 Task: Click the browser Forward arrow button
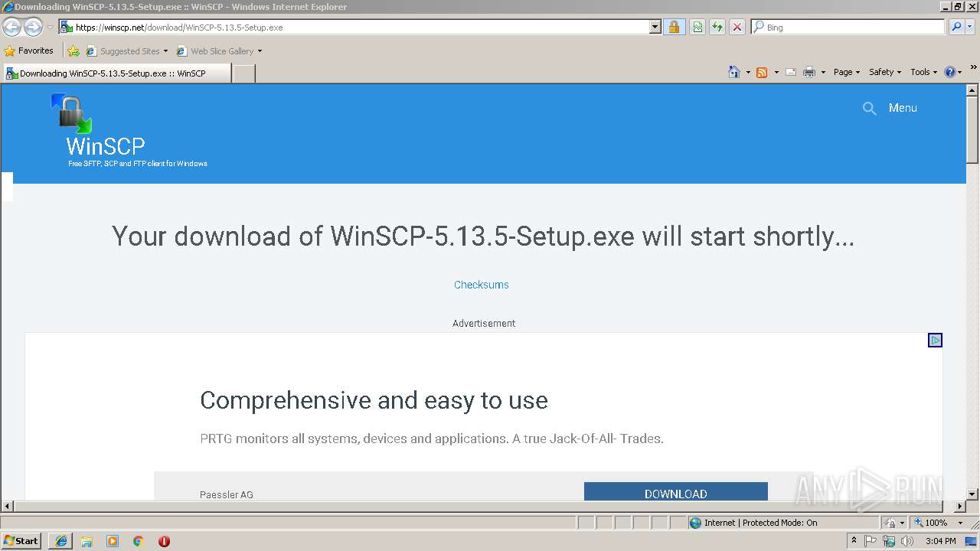coord(33,28)
